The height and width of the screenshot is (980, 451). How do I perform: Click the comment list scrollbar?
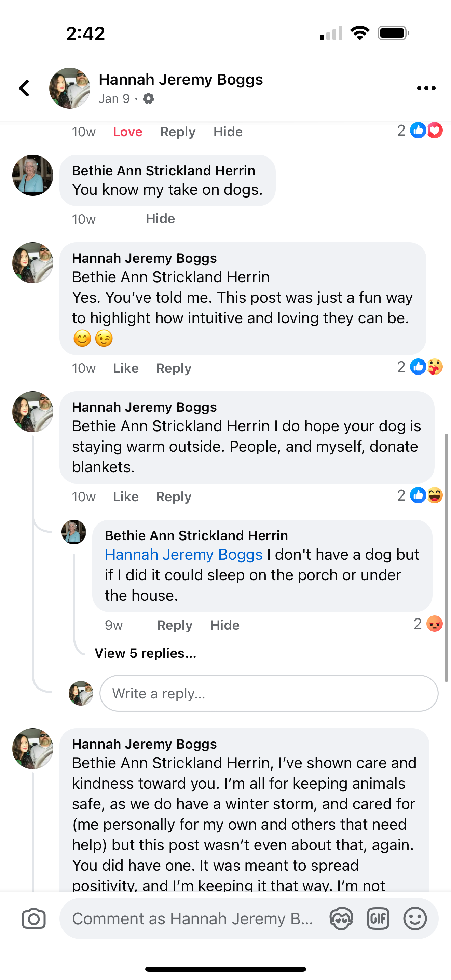447,555
